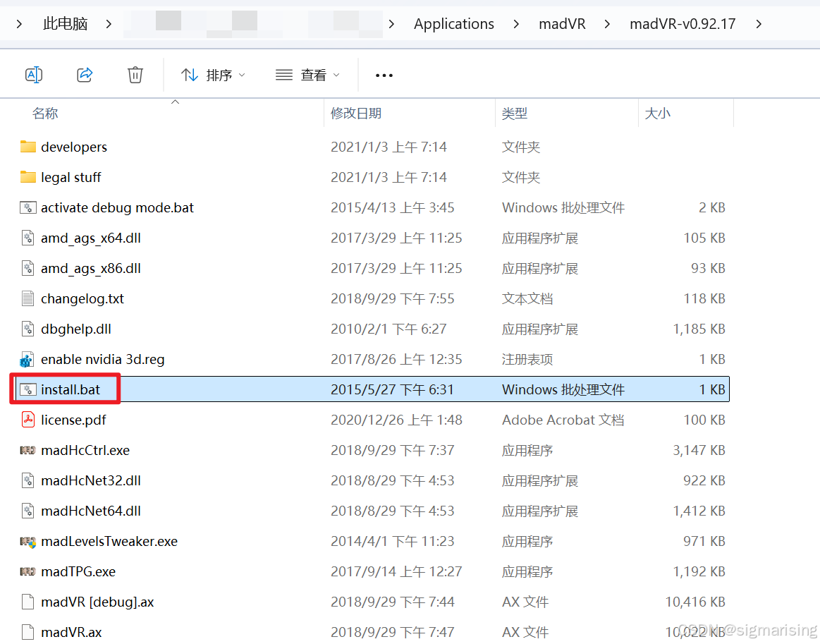
Task: Select the developers folder icon
Action: (27, 147)
